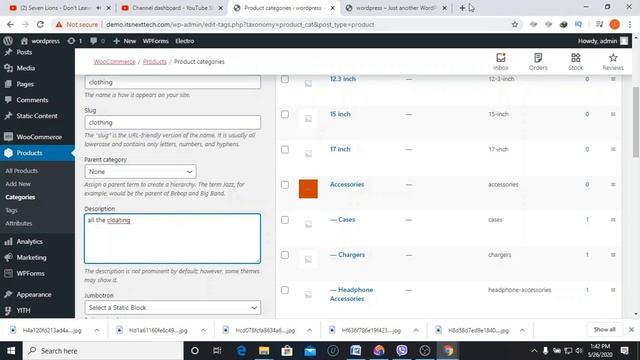Viewport: 640px width, 360px height.
Task: Click the page vertical scrollbar thumb
Action: (636, 122)
